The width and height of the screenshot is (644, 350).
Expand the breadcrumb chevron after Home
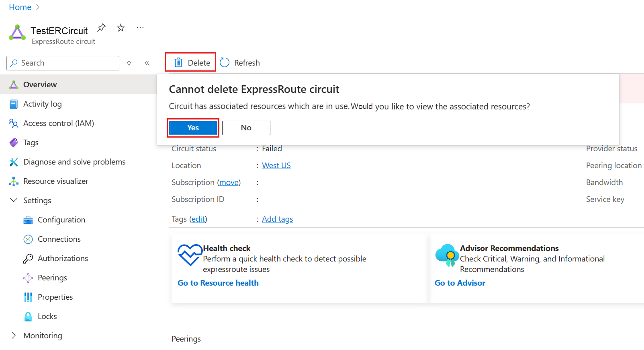tap(38, 7)
